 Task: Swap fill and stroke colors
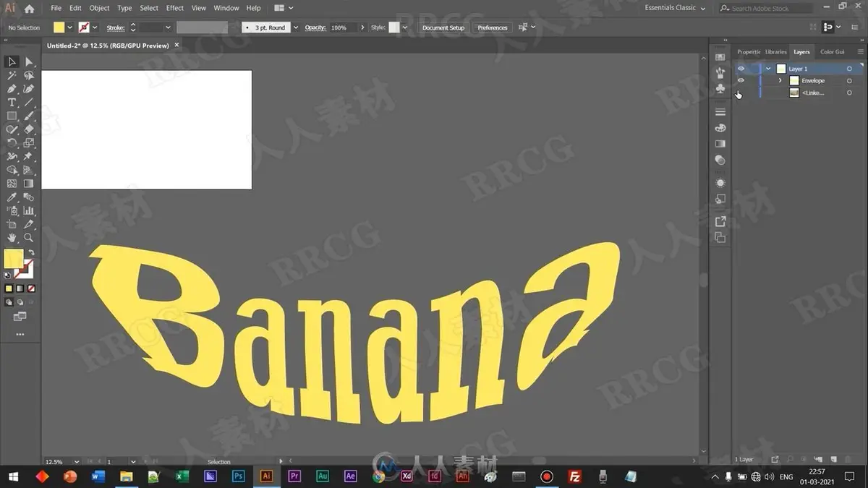(x=31, y=252)
